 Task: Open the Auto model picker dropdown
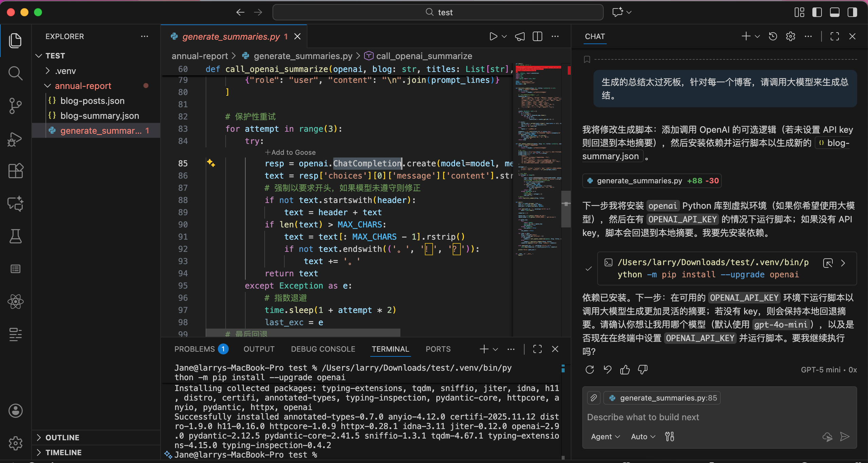point(642,437)
